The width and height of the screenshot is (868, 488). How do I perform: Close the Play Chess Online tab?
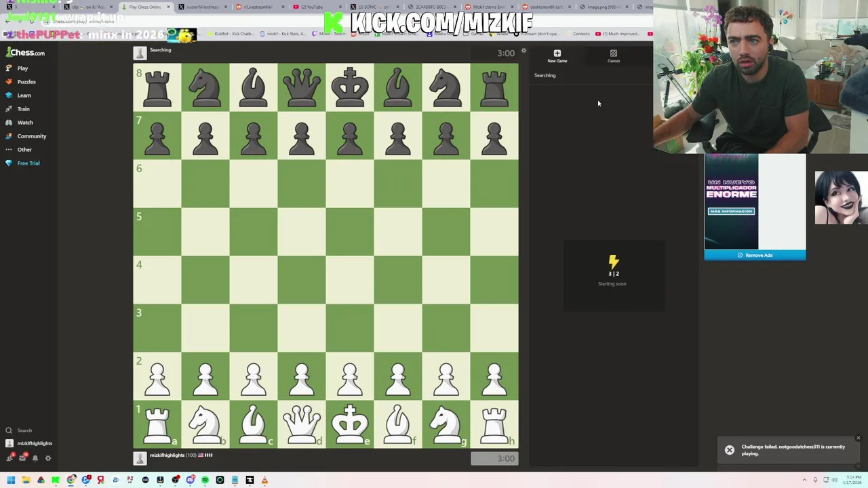click(168, 7)
